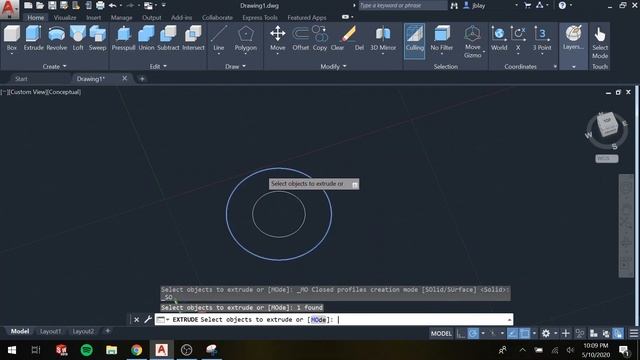This screenshot has height=360, width=640.
Task: Open the Insert ribbon tab
Action: 93,18
